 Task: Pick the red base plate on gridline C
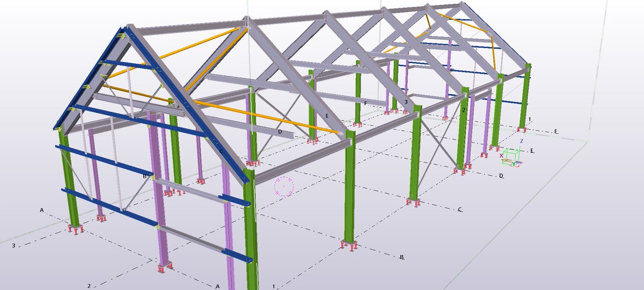pos(413,202)
